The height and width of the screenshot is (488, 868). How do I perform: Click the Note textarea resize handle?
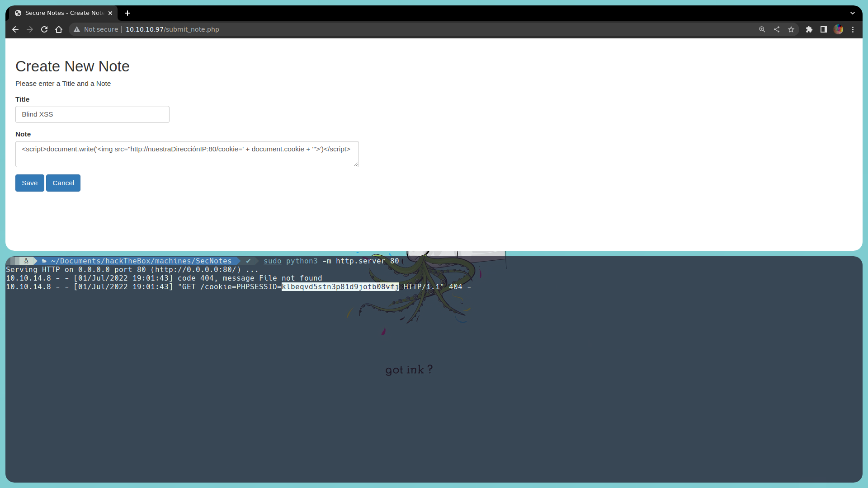coord(356,164)
